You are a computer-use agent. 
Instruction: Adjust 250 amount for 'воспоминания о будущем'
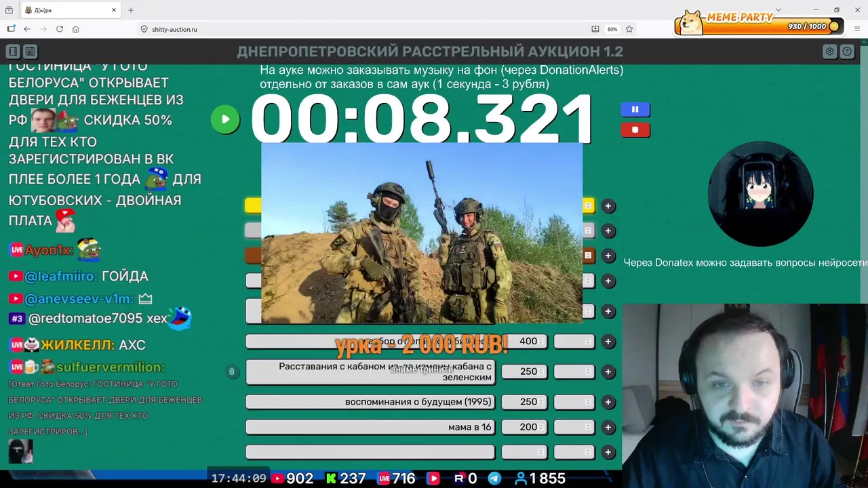(524, 402)
